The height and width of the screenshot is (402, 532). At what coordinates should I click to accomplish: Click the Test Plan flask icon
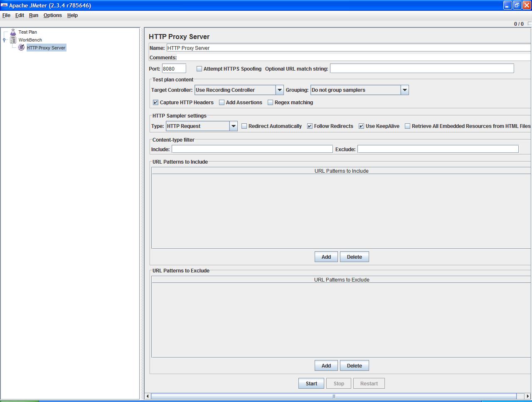coord(13,32)
